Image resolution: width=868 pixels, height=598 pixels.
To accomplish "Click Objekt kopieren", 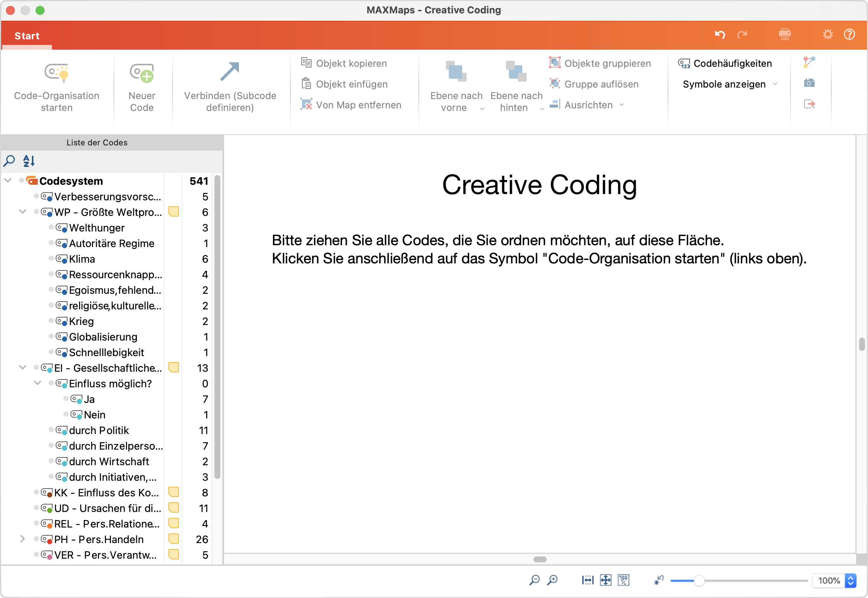I will 344,63.
